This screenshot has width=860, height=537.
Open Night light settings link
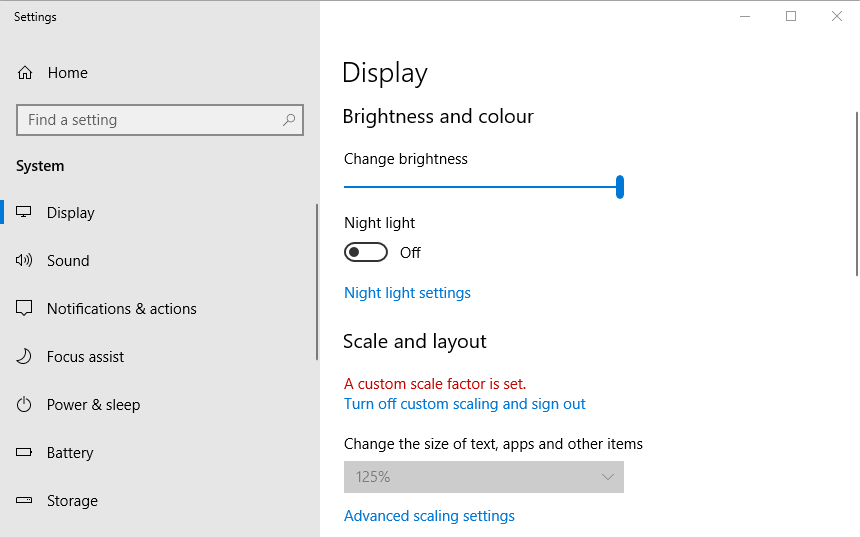coord(407,293)
